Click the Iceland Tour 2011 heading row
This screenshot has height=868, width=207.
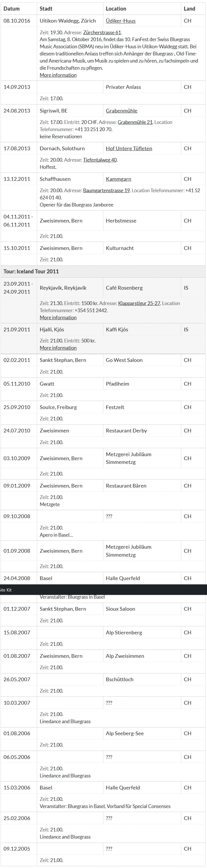click(31, 271)
